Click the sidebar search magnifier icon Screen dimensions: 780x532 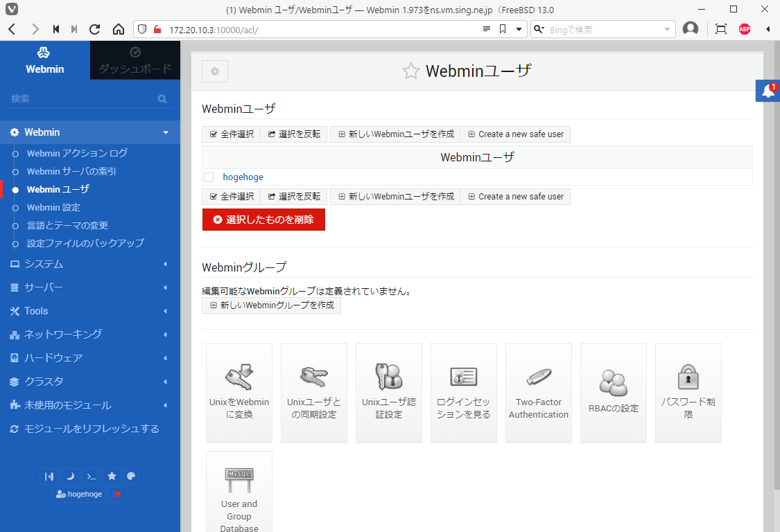(162, 99)
